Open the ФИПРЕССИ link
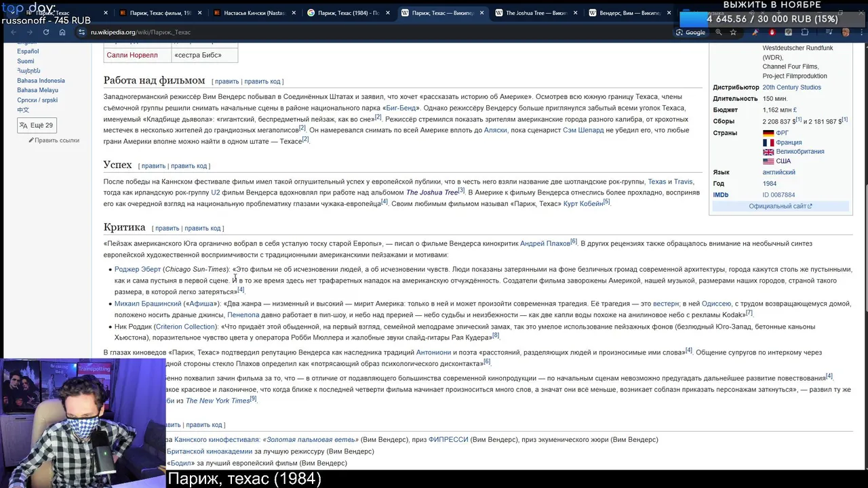 [448, 440]
